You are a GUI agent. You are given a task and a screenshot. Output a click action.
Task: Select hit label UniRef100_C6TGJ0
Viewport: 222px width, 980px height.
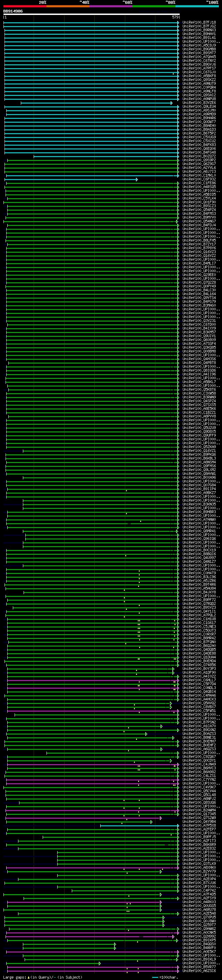click(x=199, y=72)
